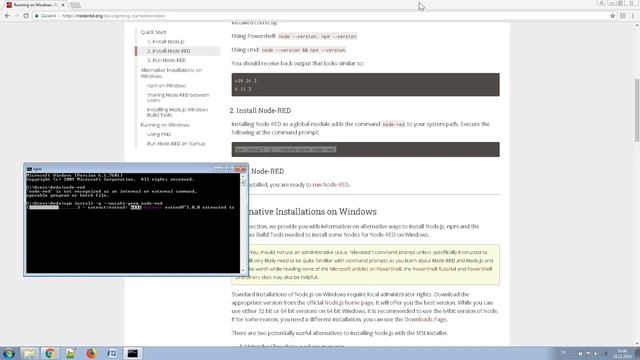Click the browser back arrow
The height and width of the screenshot is (360, 640).
7,16
